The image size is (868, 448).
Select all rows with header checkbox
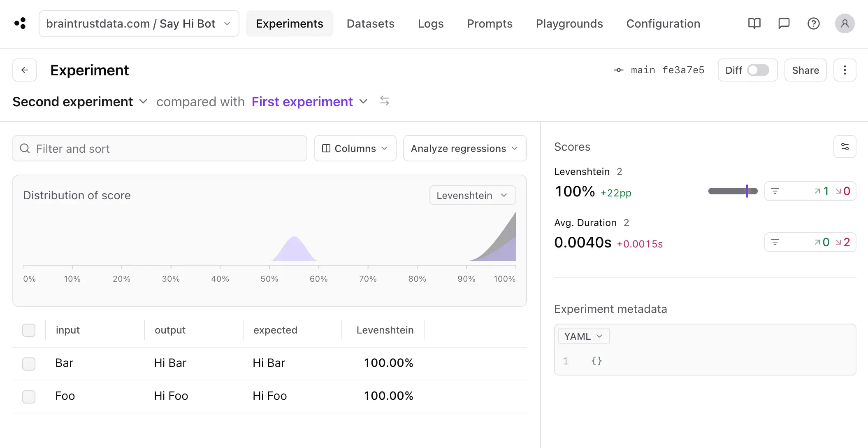point(29,330)
